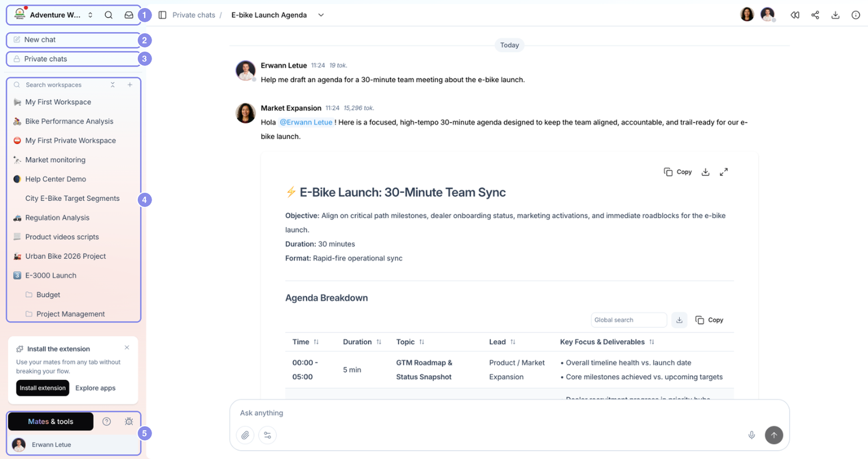Expand the document to full screen

pyautogui.click(x=724, y=172)
